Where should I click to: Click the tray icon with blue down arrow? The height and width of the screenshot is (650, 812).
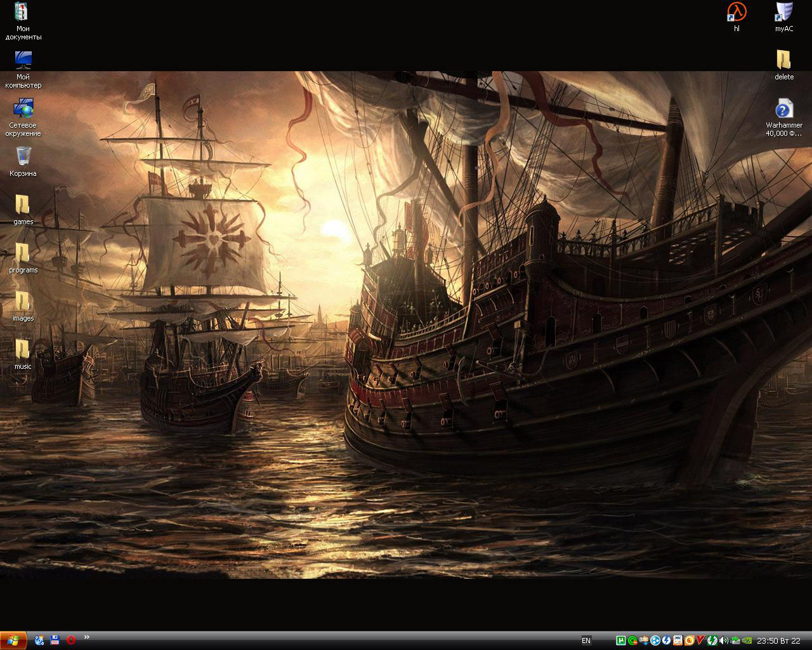[644, 640]
